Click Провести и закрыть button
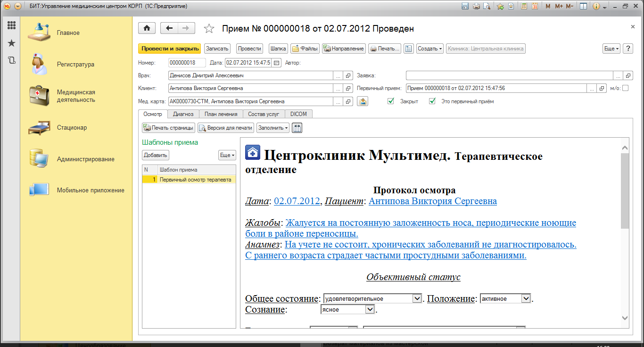This screenshot has width=644, height=347. pos(170,49)
